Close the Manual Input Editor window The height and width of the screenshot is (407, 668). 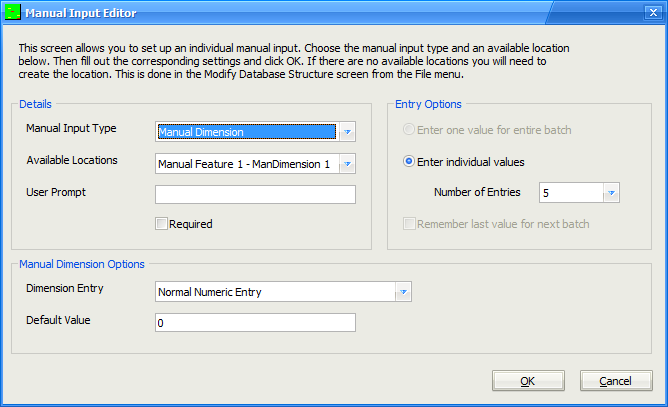click(x=653, y=12)
